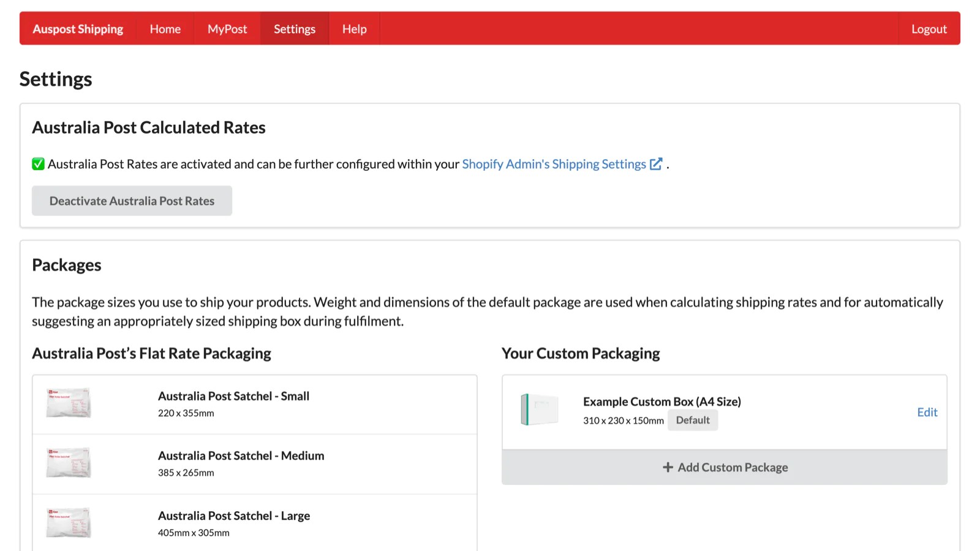Image resolution: width=980 pixels, height=551 pixels.
Task: Open the Help page from navigation
Action: tap(353, 28)
